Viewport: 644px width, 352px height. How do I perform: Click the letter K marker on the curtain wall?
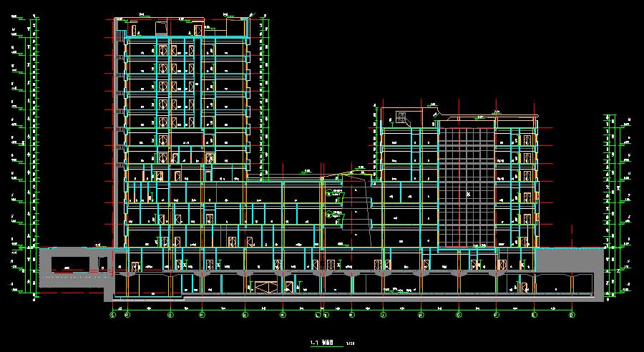(469, 195)
